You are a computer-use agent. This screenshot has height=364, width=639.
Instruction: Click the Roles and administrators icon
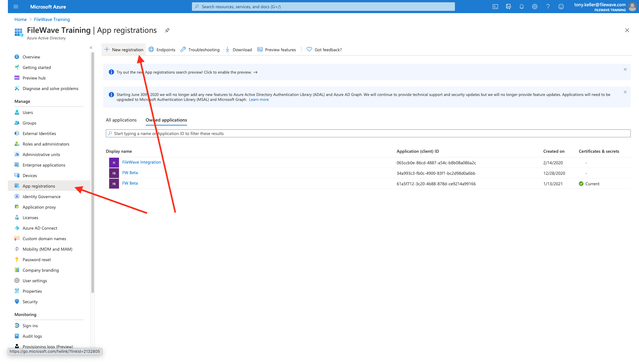tap(17, 144)
